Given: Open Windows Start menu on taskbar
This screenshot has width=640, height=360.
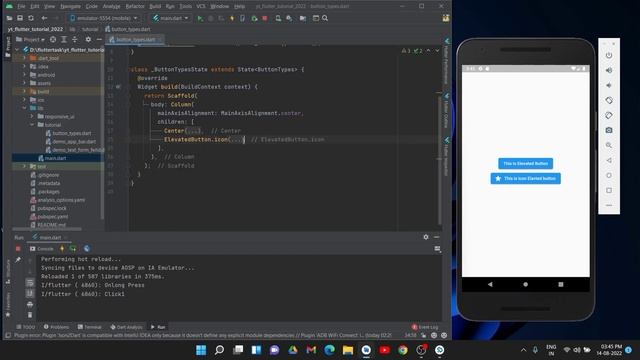Looking at the screenshot, I should (x=201, y=350).
